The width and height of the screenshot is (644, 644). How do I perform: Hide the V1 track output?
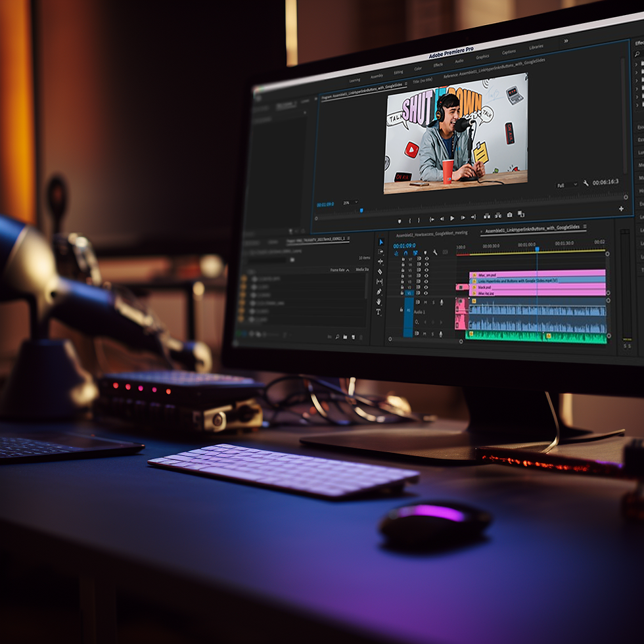[426, 293]
